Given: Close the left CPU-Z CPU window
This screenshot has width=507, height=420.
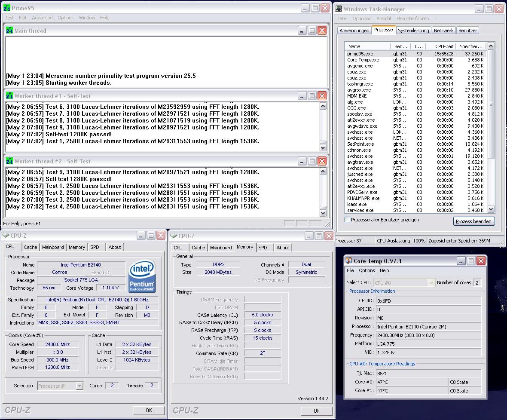Looking at the screenshot, I should click(161, 235).
